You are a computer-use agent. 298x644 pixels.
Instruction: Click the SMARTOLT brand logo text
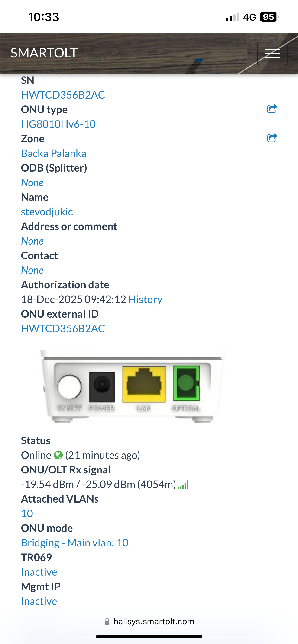[x=44, y=53]
